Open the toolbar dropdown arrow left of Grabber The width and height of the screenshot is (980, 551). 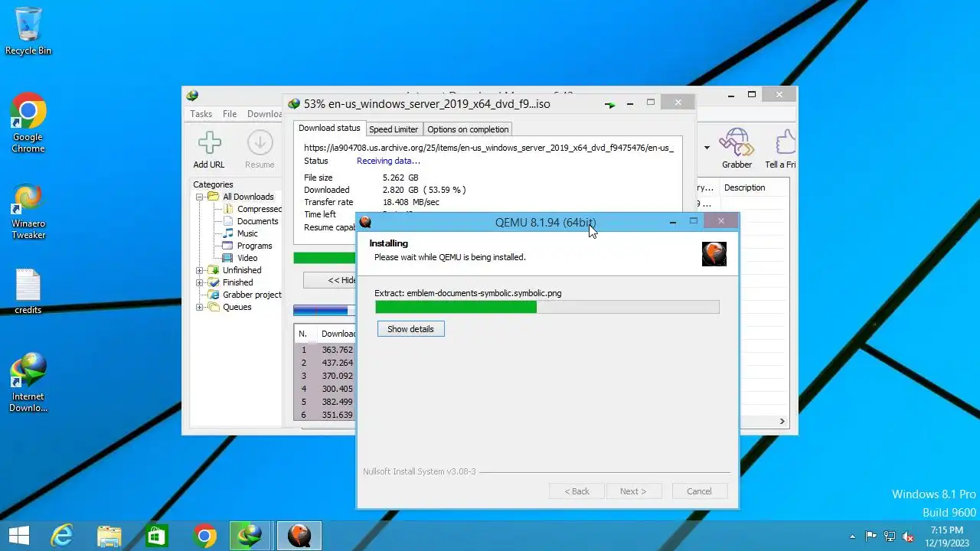(x=707, y=147)
